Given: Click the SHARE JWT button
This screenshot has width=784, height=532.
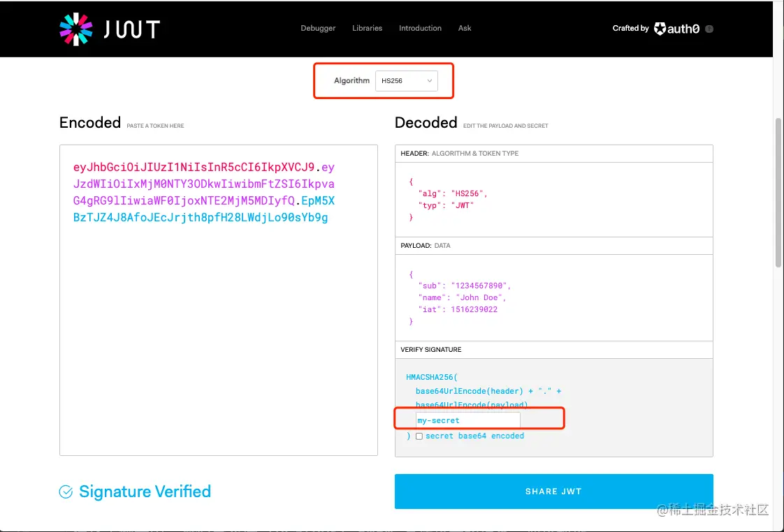Looking at the screenshot, I should pyautogui.click(x=553, y=492).
